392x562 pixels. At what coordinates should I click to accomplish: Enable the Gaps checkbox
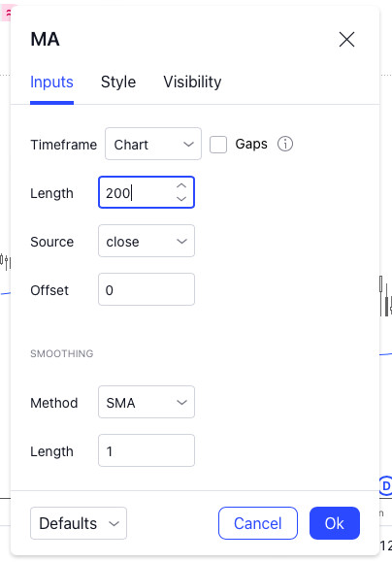[218, 145]
